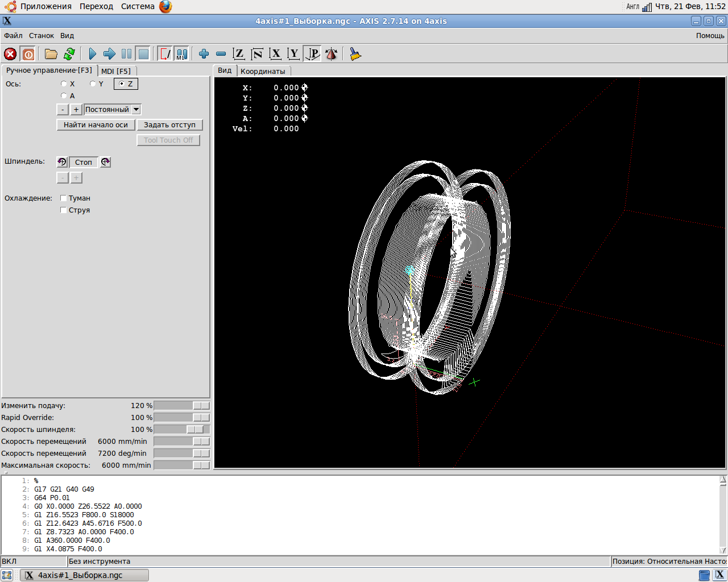This screenshot has width=728, height=582.
Task: Toggle machine power button in toolbar
Action: pyautogui.click(x=28, y=54)
